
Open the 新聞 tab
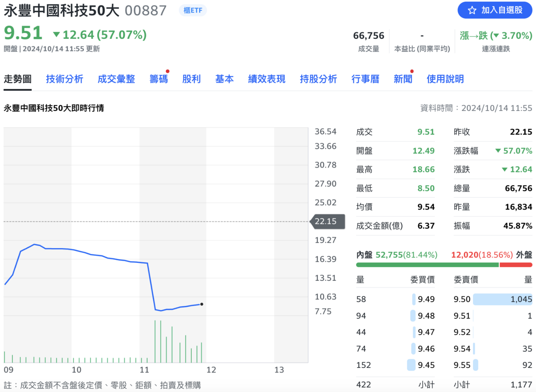402,79
